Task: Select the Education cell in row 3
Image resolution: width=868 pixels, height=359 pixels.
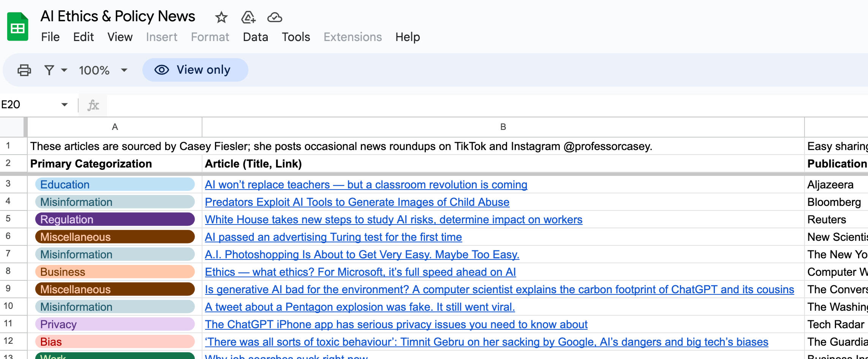Action: tap(114, 185)
